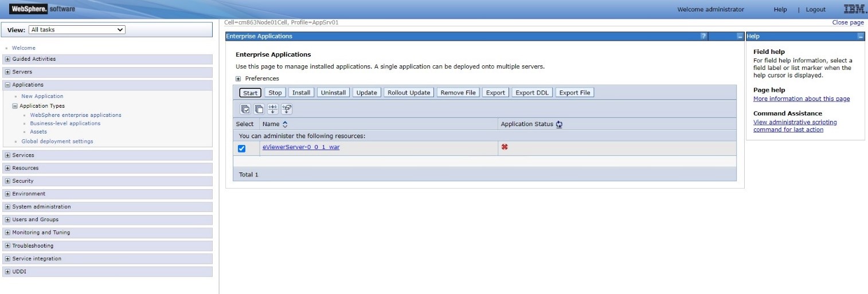Click the IBM logo
868x294 pixels.
tap(854, 9)
